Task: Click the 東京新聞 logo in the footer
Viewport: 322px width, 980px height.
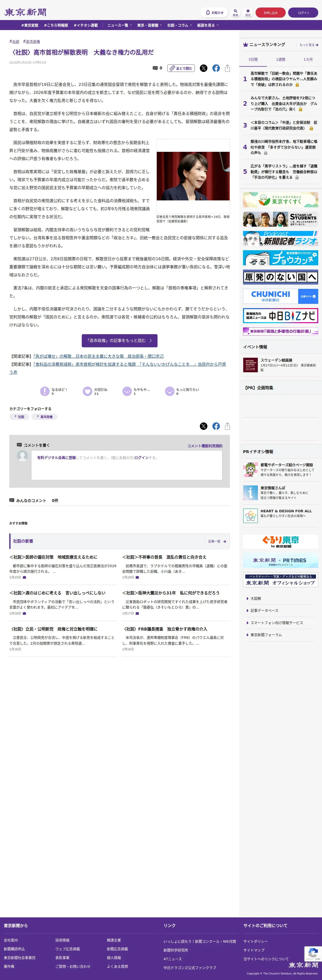Action: point(303,965)
